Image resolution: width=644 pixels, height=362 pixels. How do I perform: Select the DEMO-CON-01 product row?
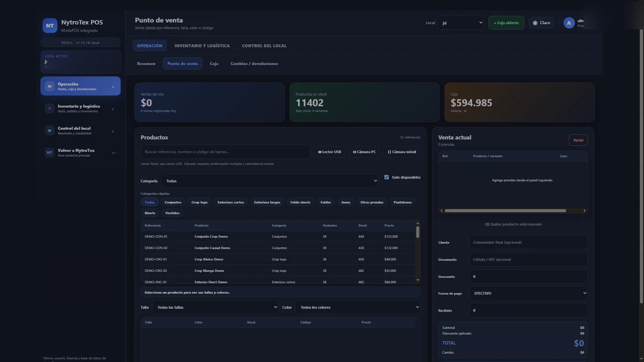(278, 236)
